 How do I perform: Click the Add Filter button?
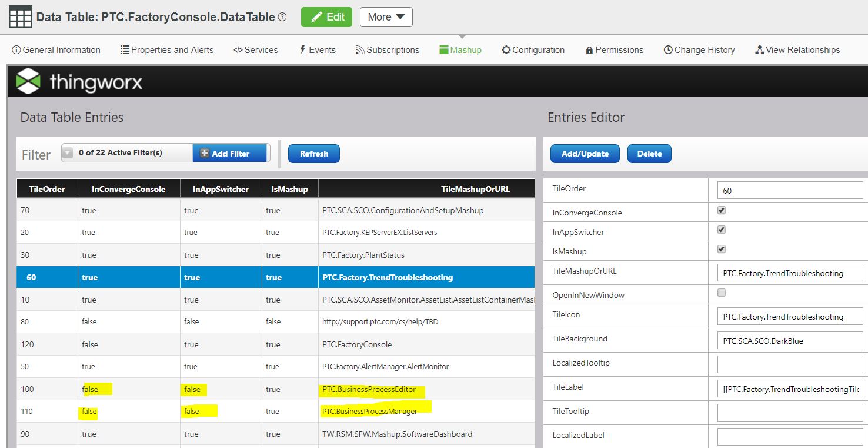(x=230, y=153)
